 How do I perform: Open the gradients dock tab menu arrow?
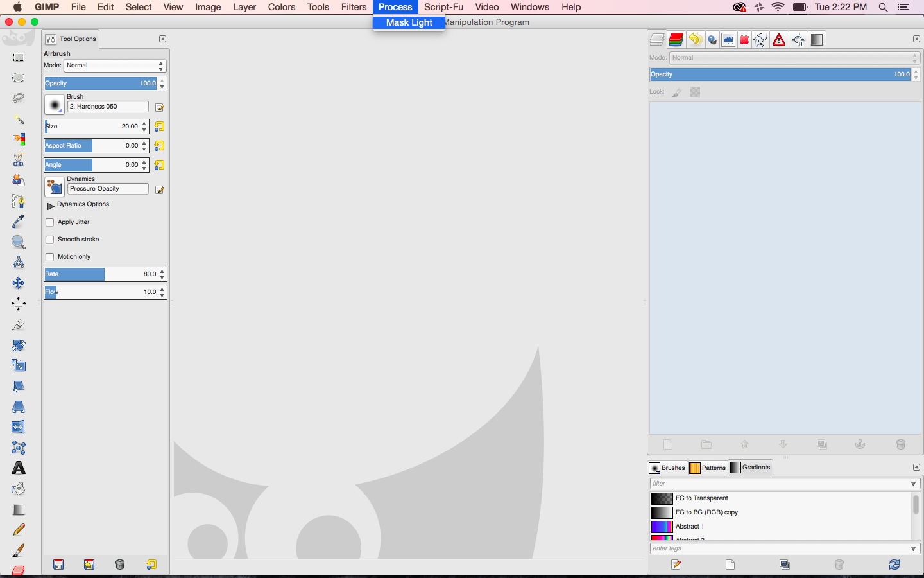click(x=916, y=468)
